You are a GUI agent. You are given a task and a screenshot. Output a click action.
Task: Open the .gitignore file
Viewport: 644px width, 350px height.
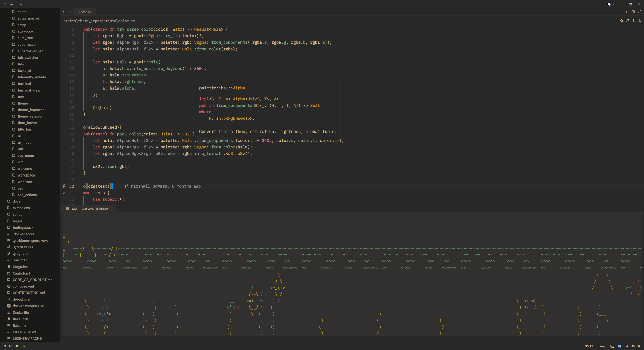(x=30, y=253)
